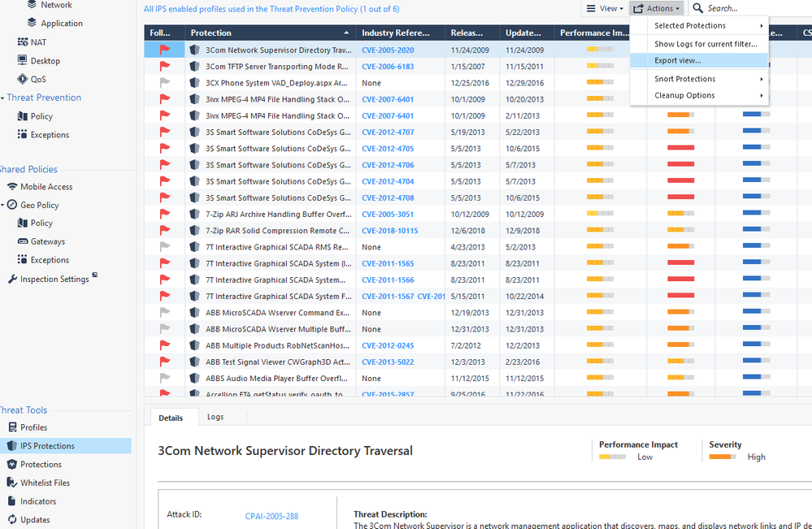
Task: Toggle follow-up flag on ABBS Audio Media Player row
Action: click(x=165, y=379)
